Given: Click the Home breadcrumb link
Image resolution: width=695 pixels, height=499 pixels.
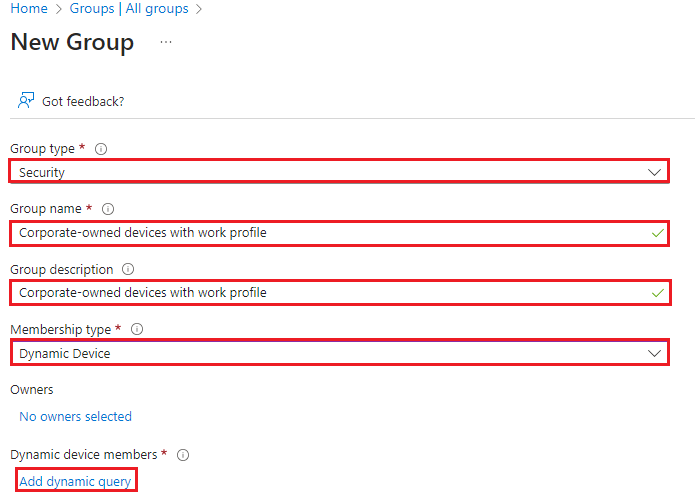Looking at the screenshot, I should [28, 9].
